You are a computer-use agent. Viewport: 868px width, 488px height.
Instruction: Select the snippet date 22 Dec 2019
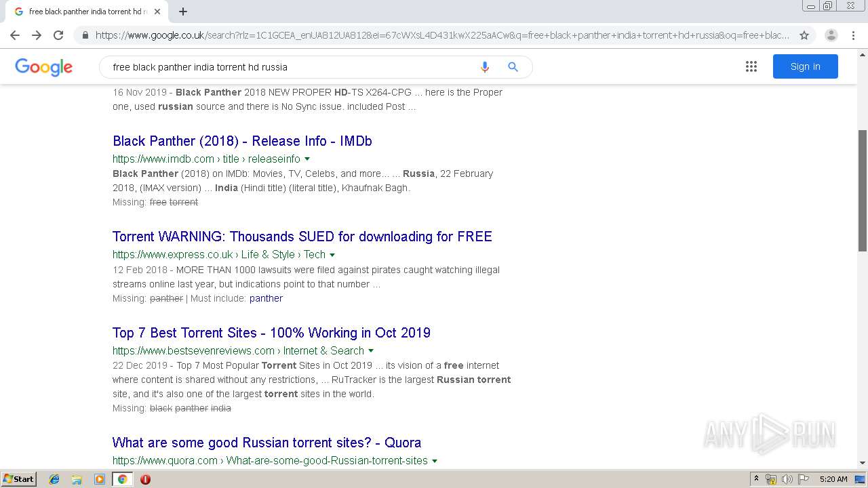point(140,365)
